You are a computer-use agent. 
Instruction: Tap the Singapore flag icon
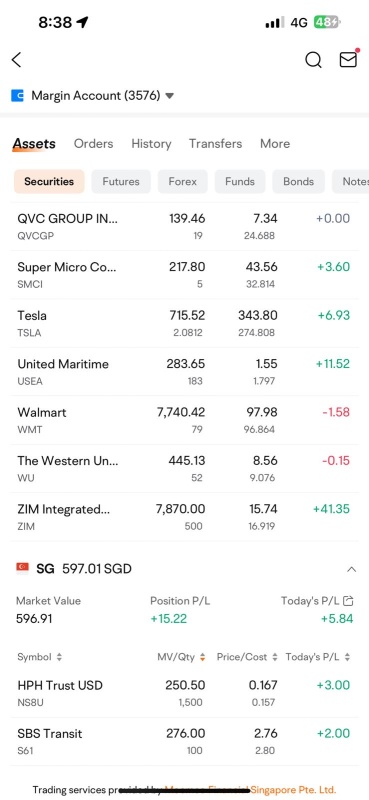click(22, 568)
